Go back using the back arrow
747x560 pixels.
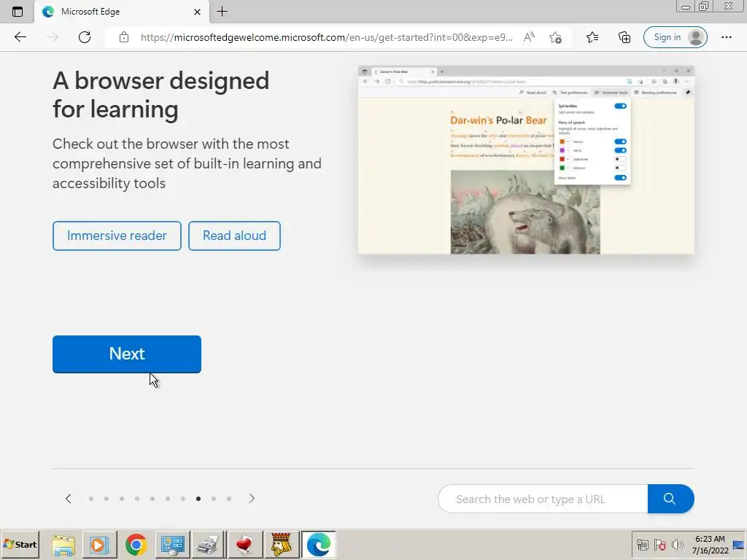click(20, 37)
